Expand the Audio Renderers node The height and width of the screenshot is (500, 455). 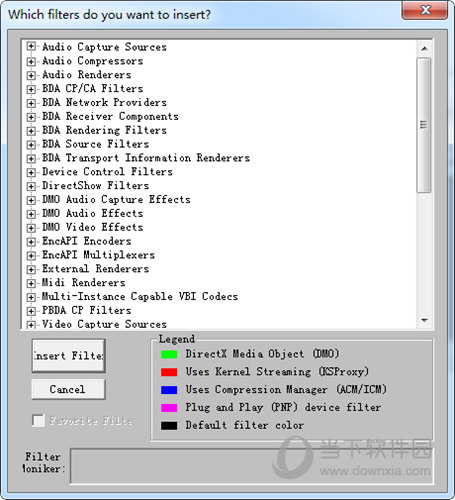[31, 75]
